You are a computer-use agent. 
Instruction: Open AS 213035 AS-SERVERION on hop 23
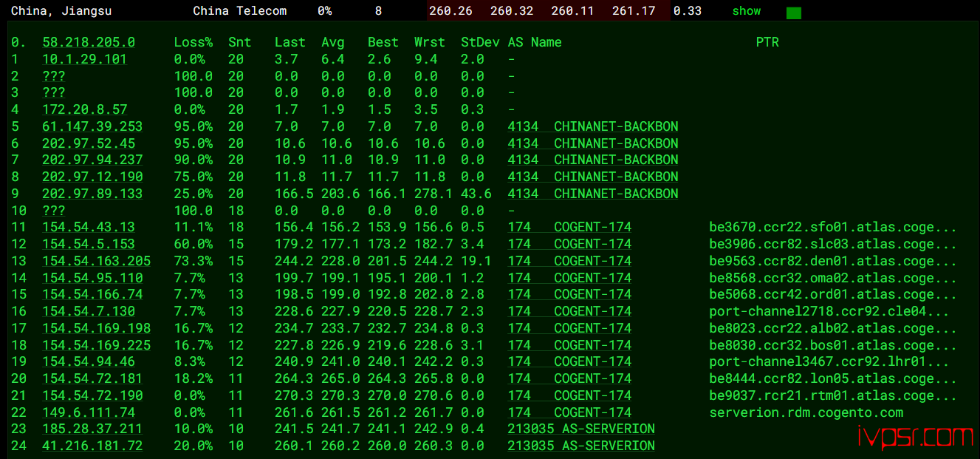(x=580, y=429)
